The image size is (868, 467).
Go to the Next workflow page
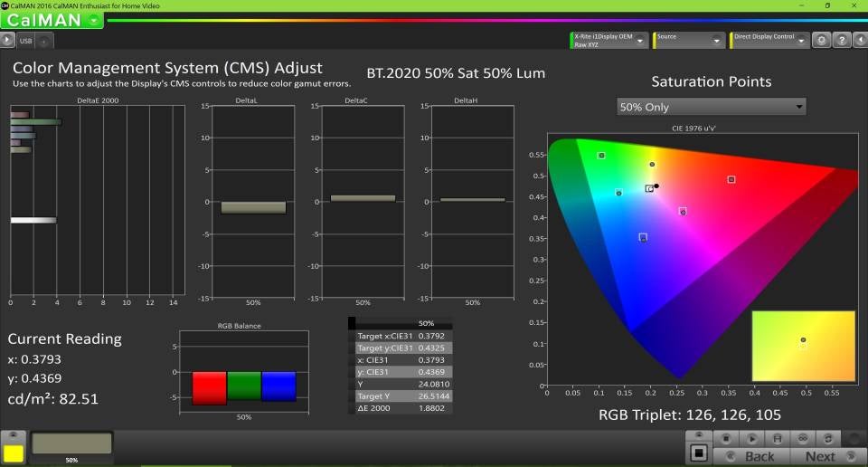tap(827, 456)
